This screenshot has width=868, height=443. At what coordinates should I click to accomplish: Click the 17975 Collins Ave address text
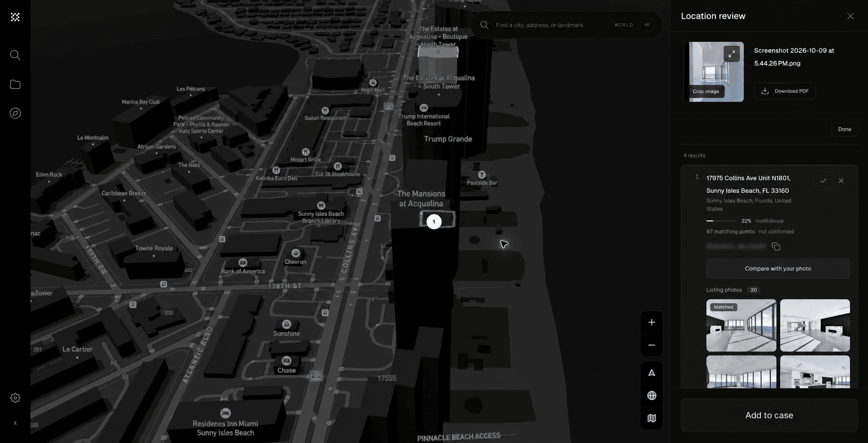(748, 184)
